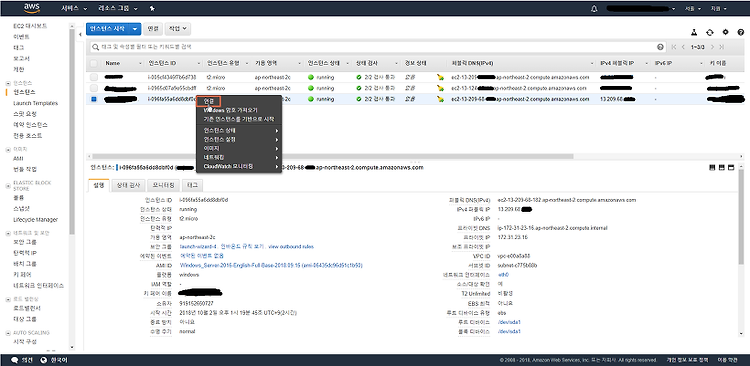The width and height of the screenshot is (750, 366).
Task: Check the first instance row checkbox
Action: [94, 77]
